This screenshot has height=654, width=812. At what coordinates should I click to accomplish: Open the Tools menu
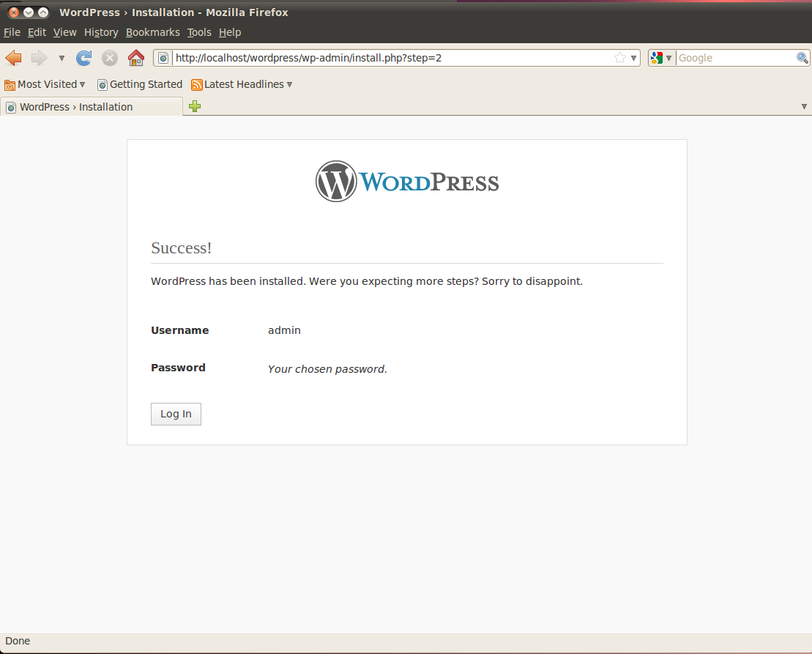coord(199,32)
